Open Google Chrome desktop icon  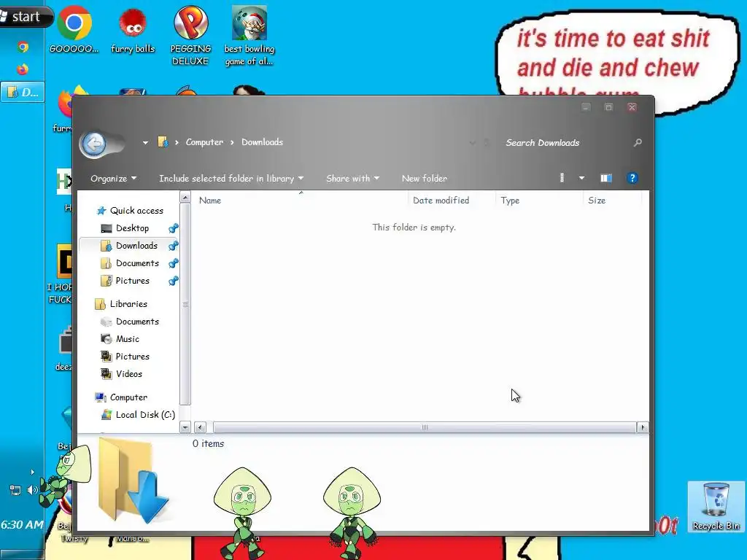(74, 29)
